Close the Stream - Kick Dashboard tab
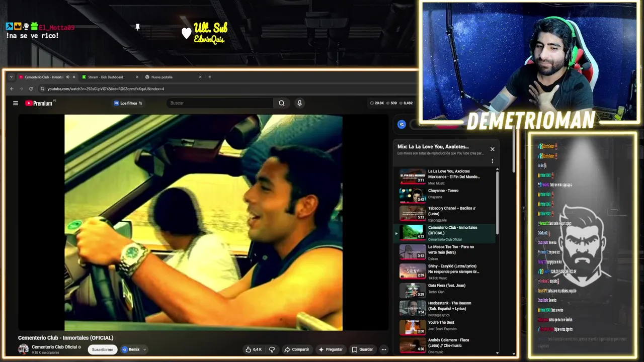Image resolution: width=644 pixels, height=362 pixels. click(x=137, y=77)
